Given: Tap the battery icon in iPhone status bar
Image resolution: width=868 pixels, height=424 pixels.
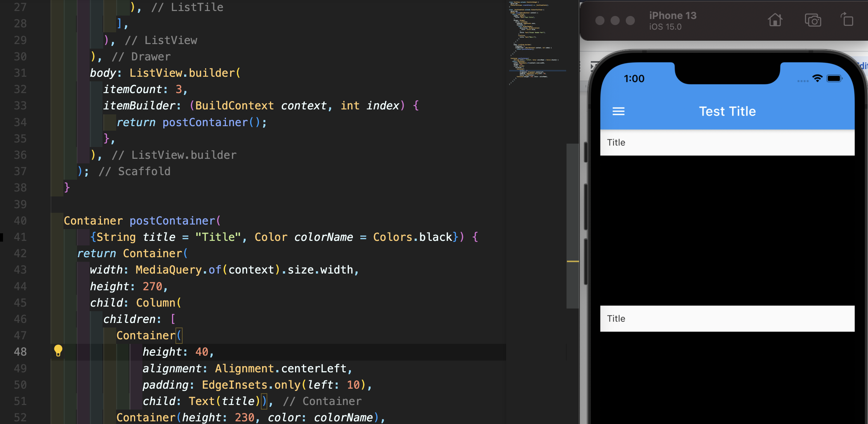Looking at the screenshot, I should tap(834, 79).
